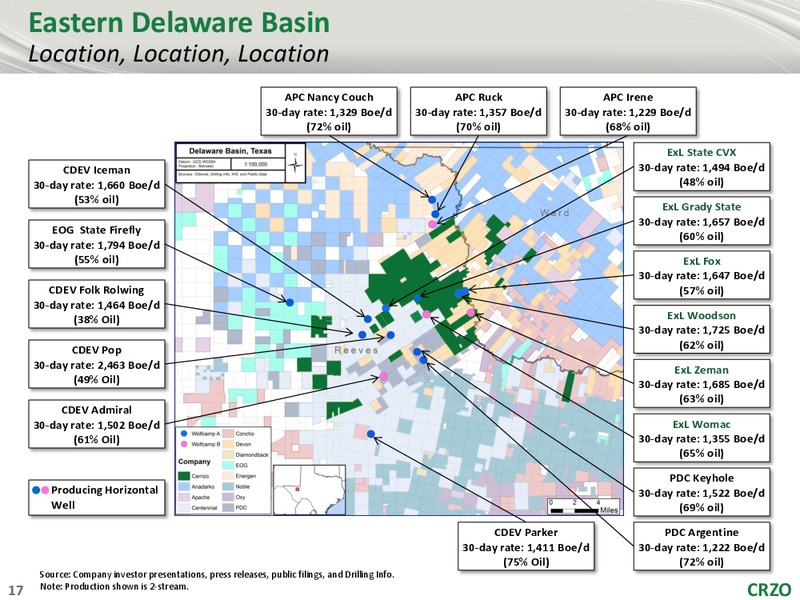
Task: Click the 'Eastern Delaware Basin' slide title
Action: (179, 23)
